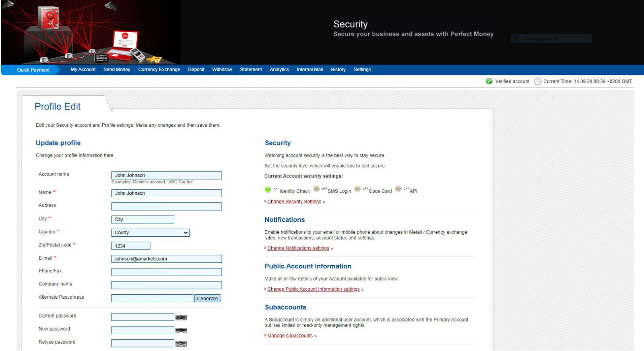Open the Country dropdown list
The width and height of the screenshot is (644, 351).
click(x=150, y=233)
